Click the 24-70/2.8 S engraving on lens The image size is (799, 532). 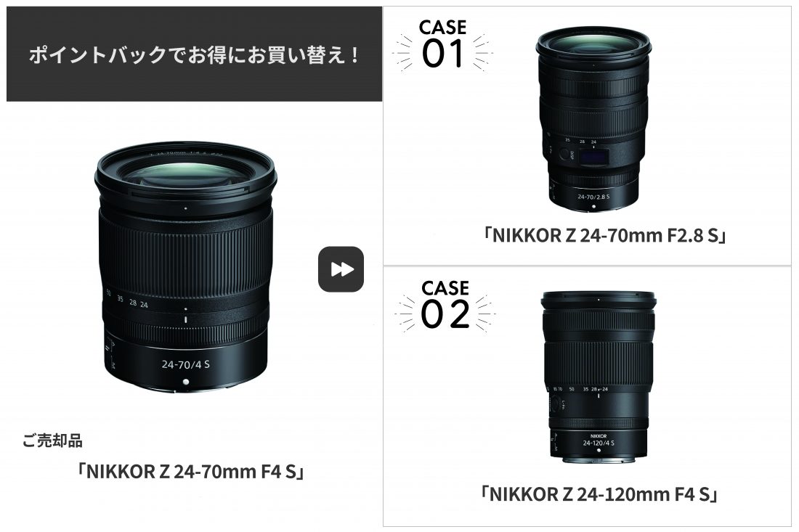coord(593,196)
